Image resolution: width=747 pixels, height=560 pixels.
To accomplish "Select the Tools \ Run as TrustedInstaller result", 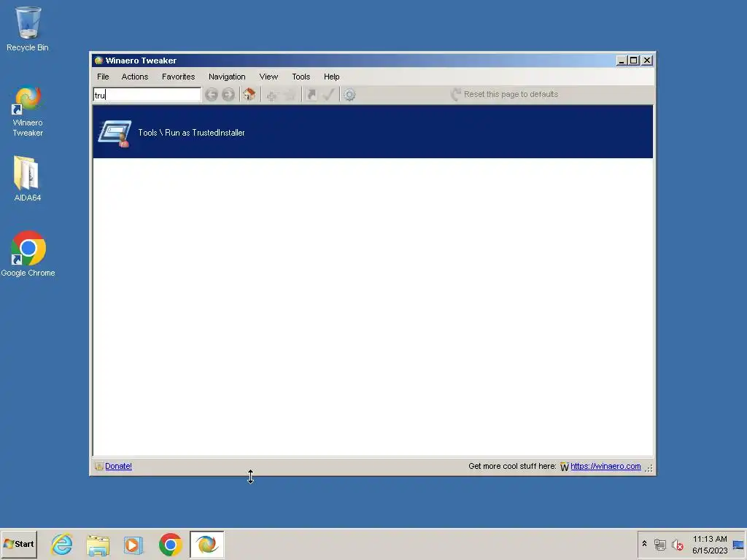I will [x=373, y=133].
